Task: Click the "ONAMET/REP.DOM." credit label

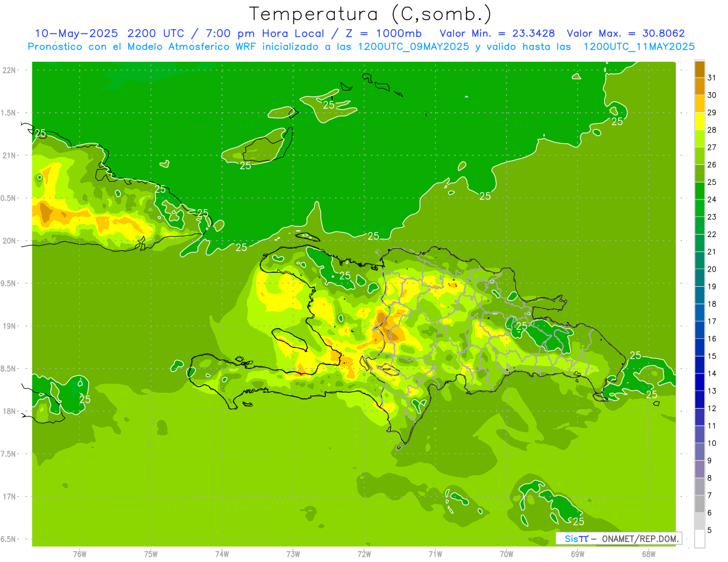Action: point(639,538)
